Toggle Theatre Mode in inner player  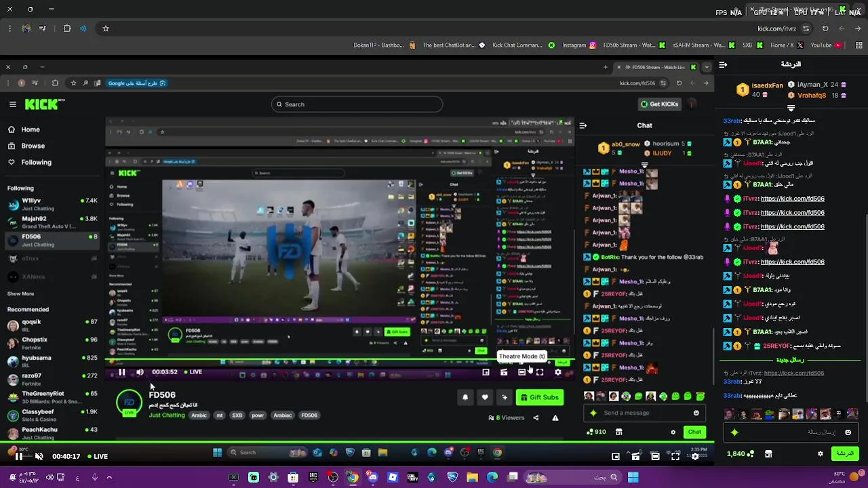click(521, 371)
